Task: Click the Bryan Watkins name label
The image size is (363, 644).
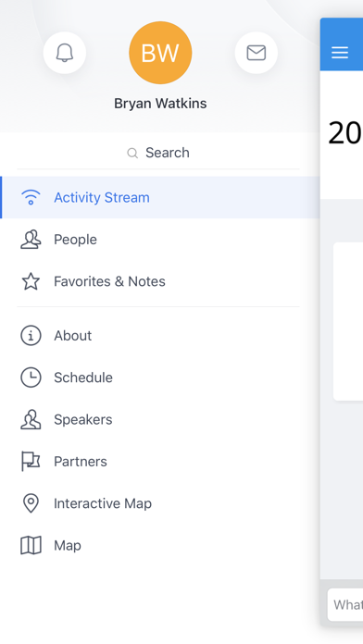Action: 160,104
